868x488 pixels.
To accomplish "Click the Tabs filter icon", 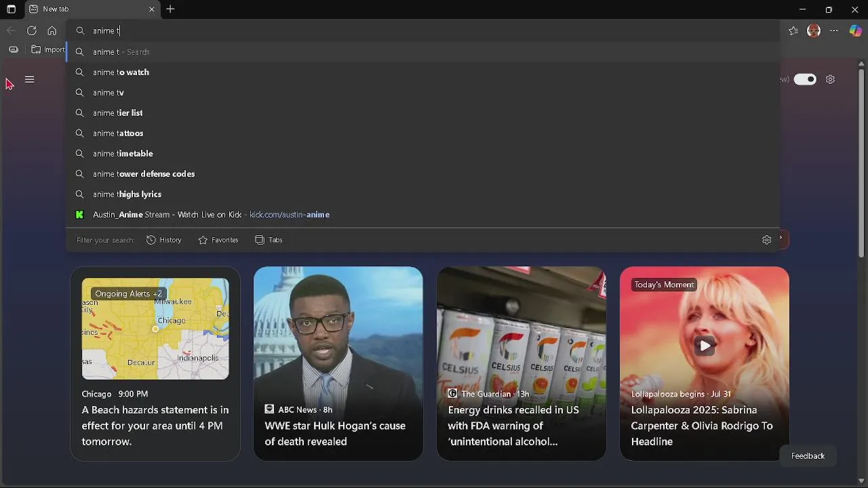I will click(260, 240).
